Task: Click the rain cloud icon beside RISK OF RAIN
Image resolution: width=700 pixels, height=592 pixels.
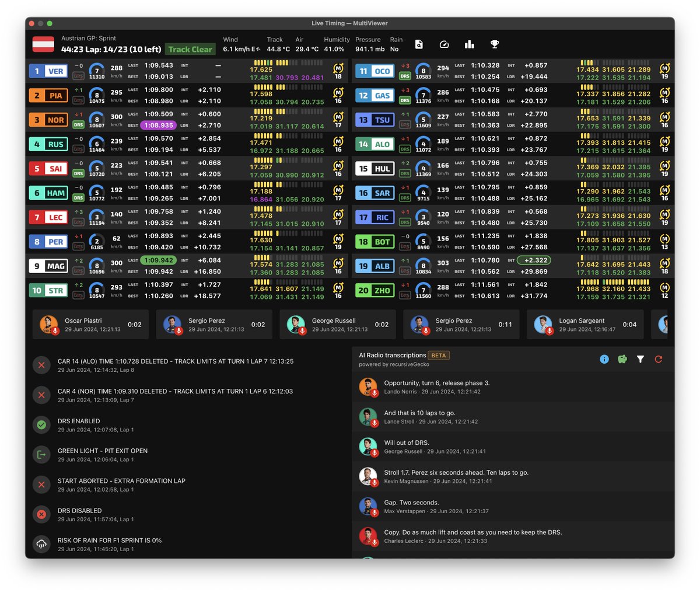Action: [x=41, y=544]
